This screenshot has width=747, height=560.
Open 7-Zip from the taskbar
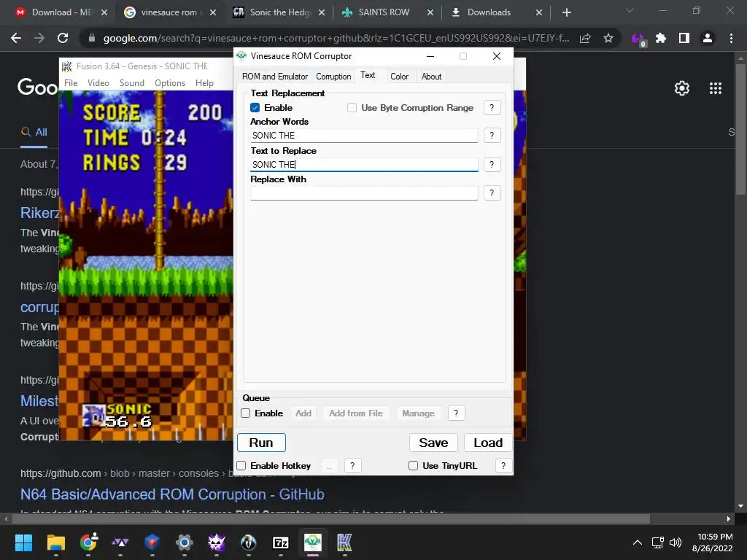[x=281, y=542]
